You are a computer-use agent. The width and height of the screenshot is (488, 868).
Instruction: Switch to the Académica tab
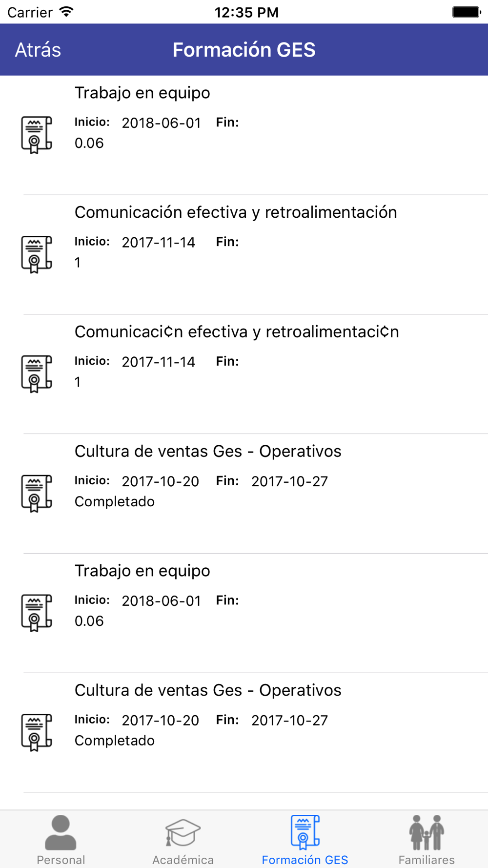point(183,840)
